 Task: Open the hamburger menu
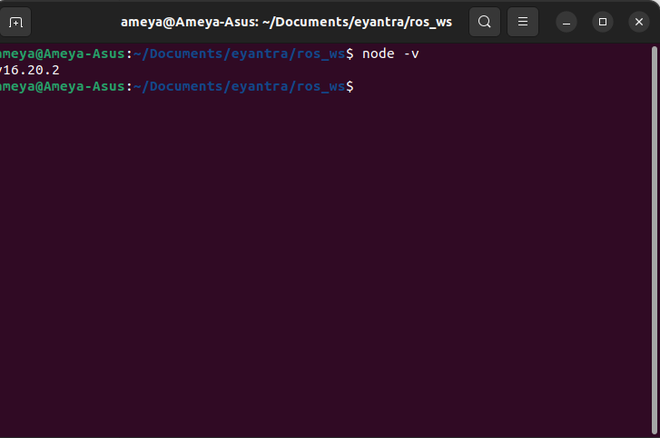click(522, 22)
